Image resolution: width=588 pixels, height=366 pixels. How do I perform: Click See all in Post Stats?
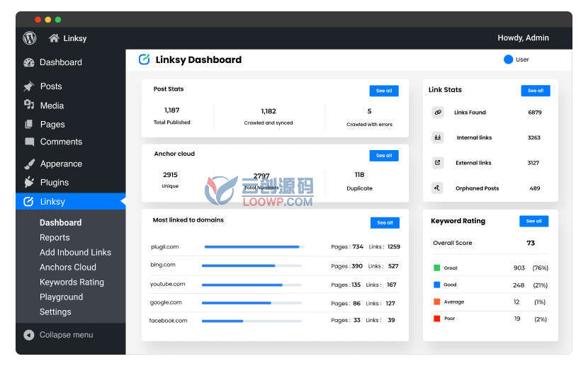click(x=384, y=91)
